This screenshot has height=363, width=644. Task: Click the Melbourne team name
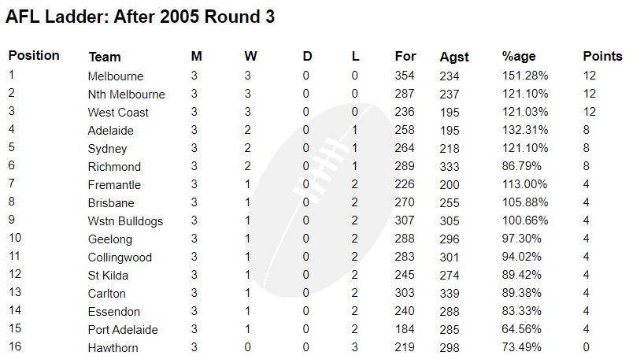(x=116, y=76)
